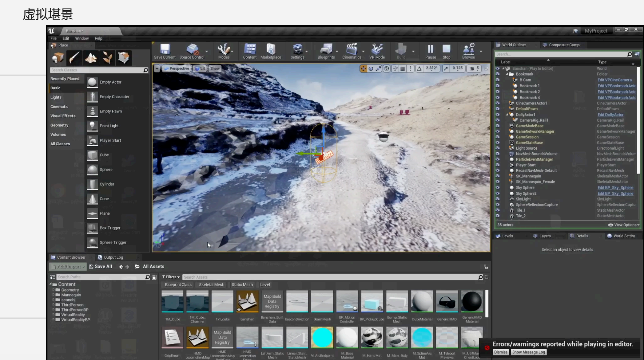
Task: Stop the play-in-editor session
Action: (x=446, y=51)
